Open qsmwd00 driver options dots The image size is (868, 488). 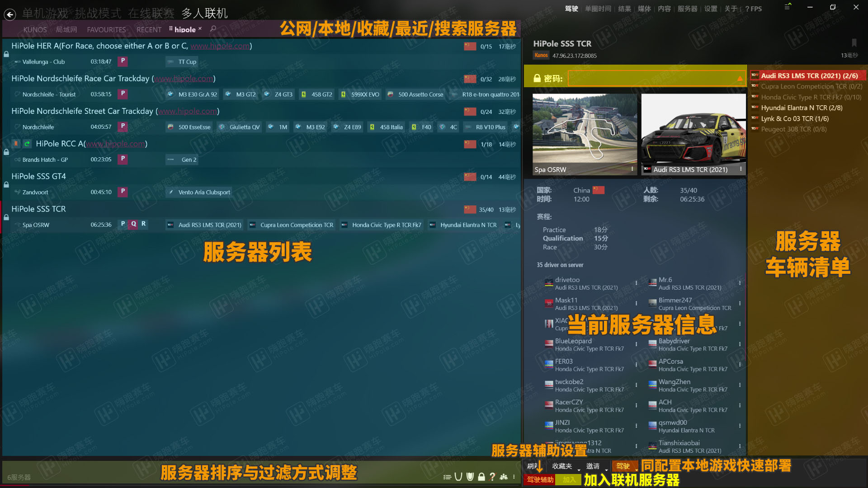point(740,426)
